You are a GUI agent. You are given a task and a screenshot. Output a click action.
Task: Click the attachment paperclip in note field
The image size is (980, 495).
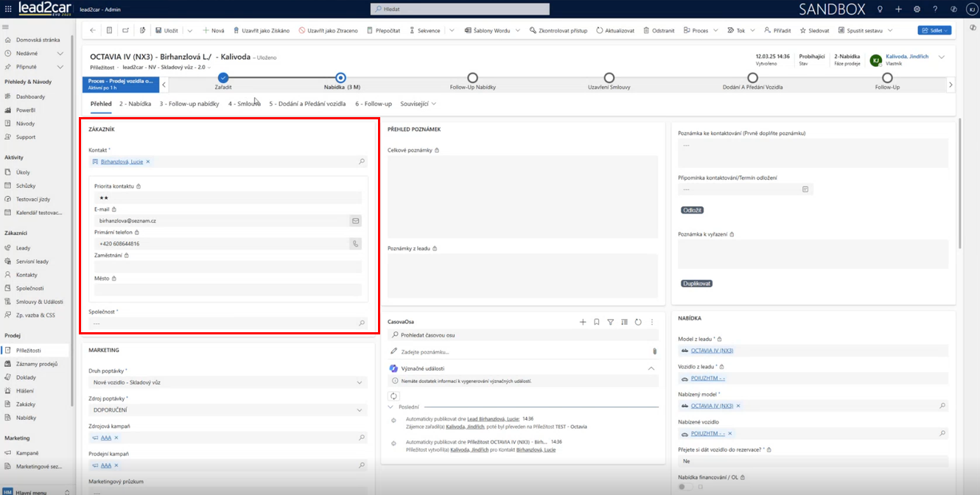654,352
